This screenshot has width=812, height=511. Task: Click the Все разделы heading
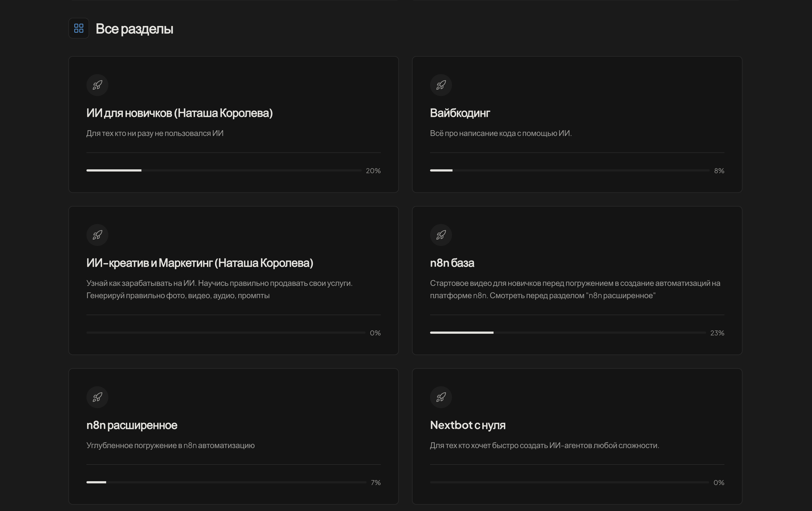click(x=134, y=29)
